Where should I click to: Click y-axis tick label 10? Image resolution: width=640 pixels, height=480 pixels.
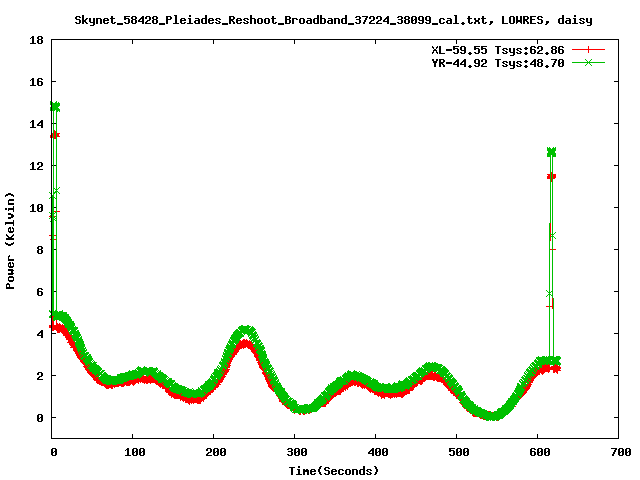click(36, 208)
